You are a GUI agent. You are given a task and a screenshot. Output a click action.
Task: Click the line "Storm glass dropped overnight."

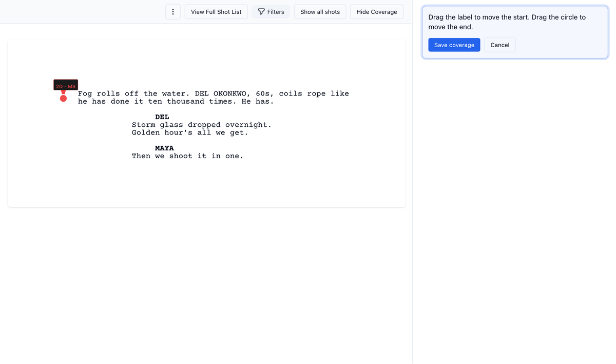click(202, 125)
